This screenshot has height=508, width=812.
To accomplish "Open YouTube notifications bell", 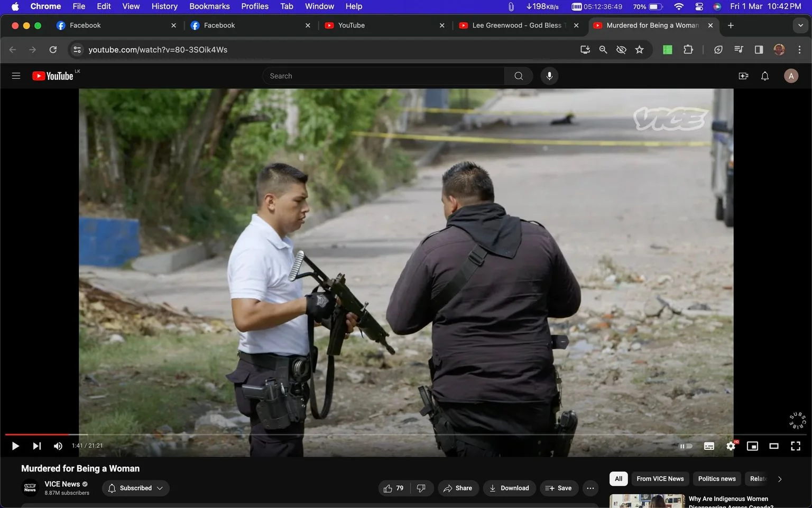I will pyautogui.click(x=764, y=76).
